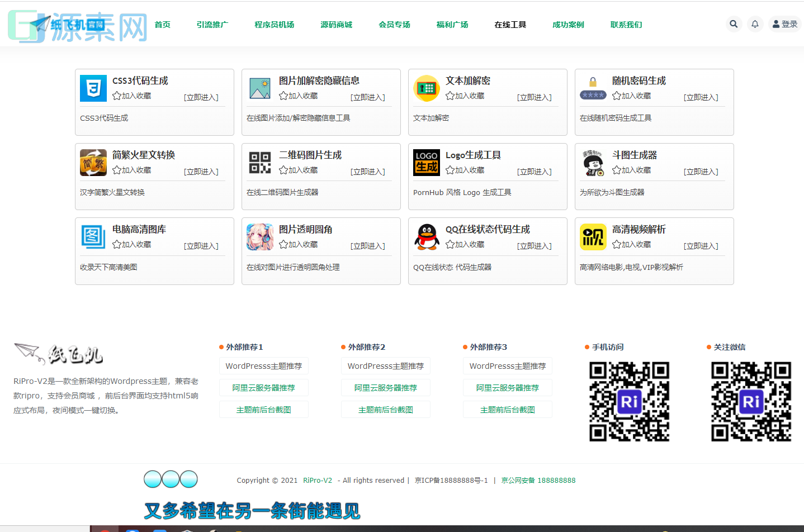Click the 登录 button in the header
804x532 pixels.
[784, 24]
